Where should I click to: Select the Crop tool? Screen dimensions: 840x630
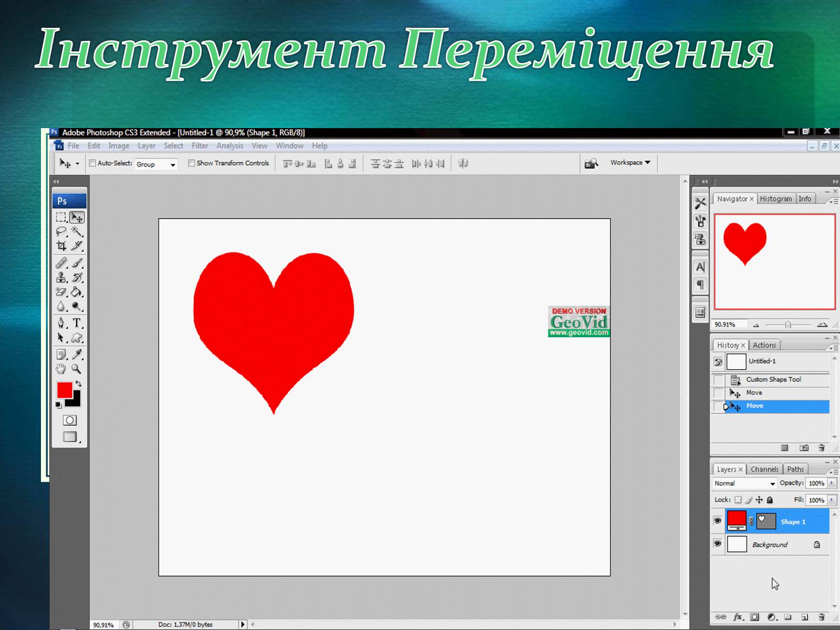[x=61, y=246]
